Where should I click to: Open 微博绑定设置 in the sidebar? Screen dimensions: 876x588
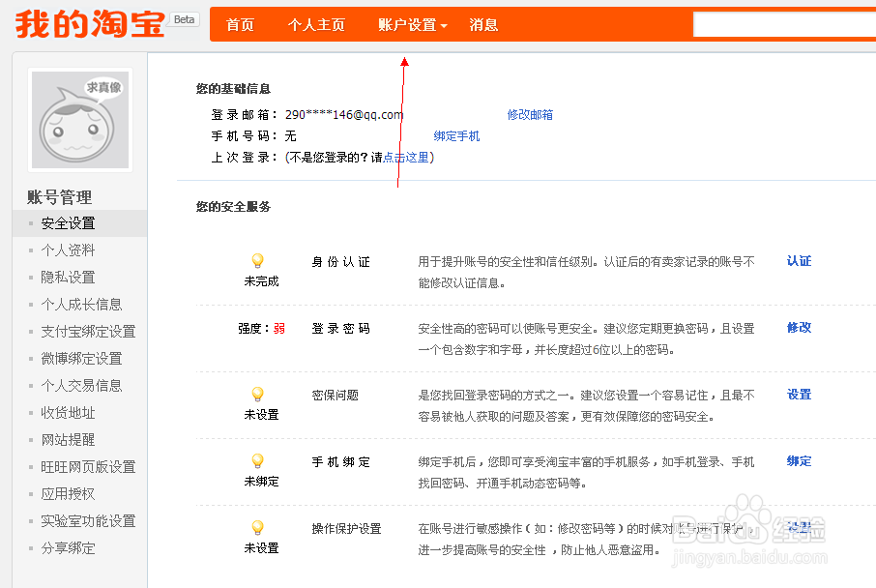[x=81, y=358]
